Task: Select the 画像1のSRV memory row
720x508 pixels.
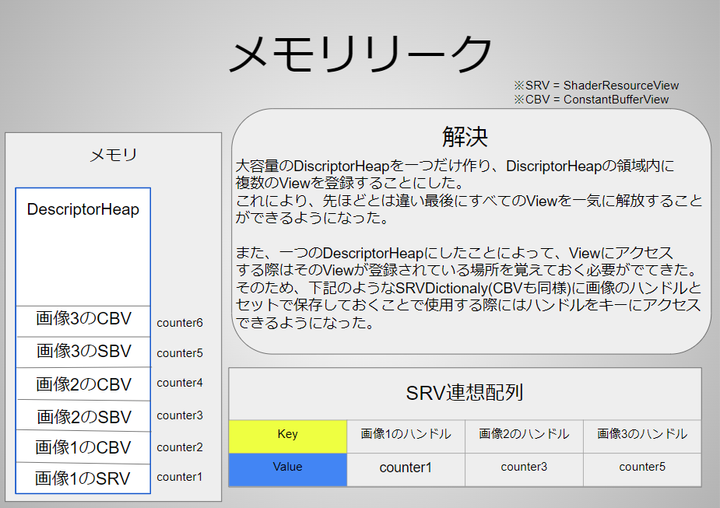Action: pos(83,479)
